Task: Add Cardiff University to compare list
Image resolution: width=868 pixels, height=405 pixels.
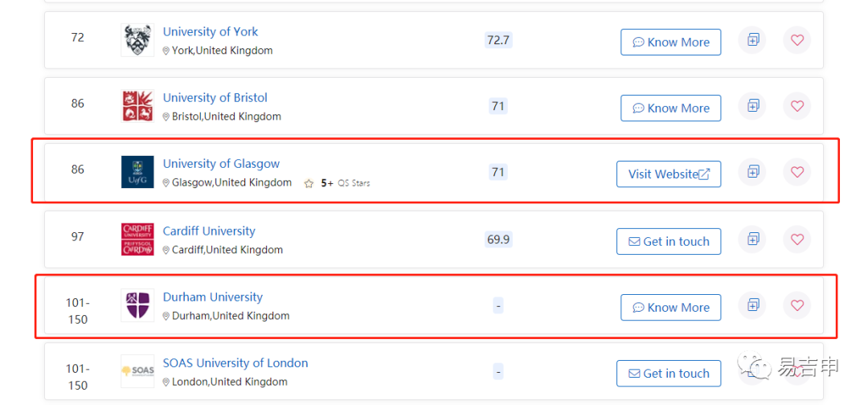Action: pyautogui.click(x=752, y=239)
